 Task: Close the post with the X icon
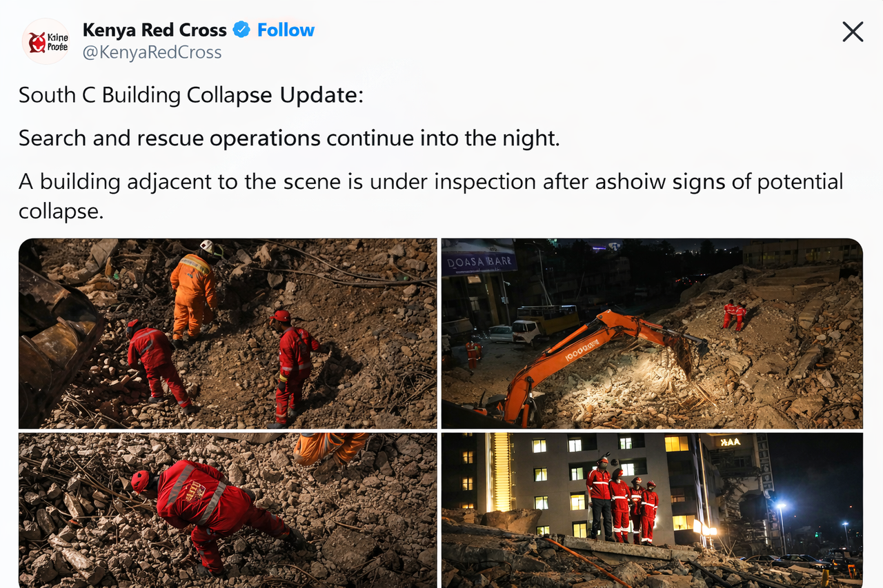click(x=853, y=32)
